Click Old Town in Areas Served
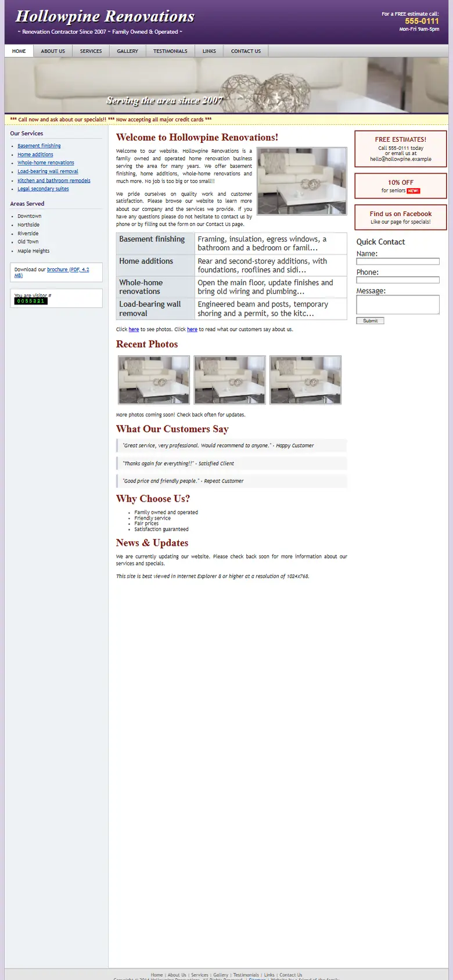Viewport: 453px width, 980px height. [28, 242]
